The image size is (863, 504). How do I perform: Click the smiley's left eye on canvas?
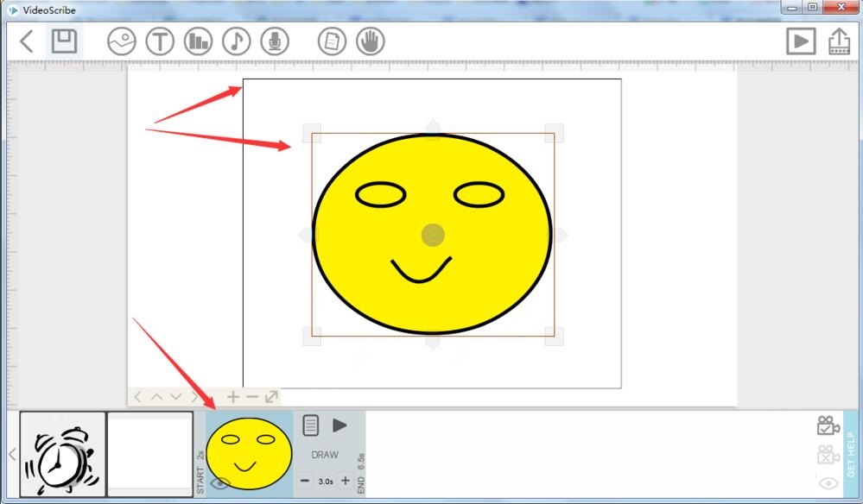click(x=380, y=194)
